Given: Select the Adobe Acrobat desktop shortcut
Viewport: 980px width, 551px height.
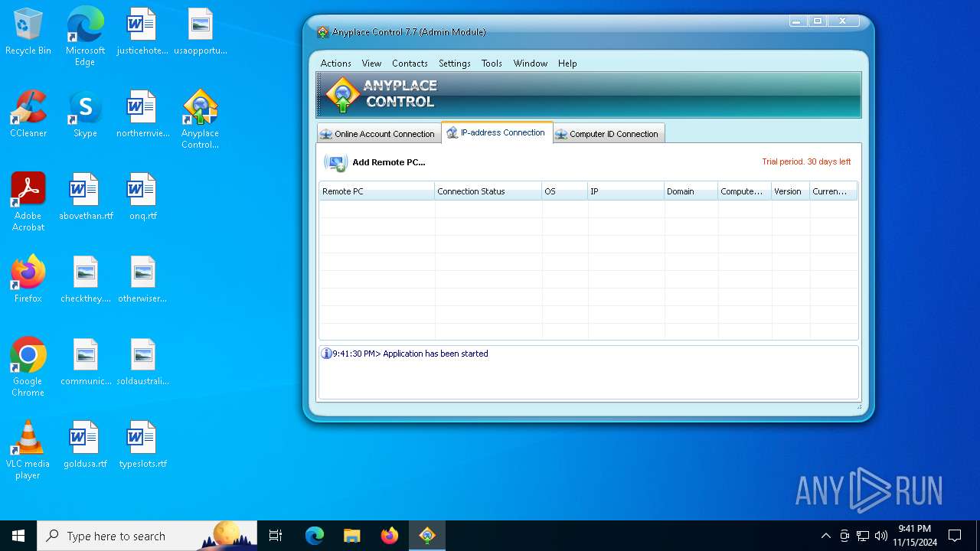Looking at the screenshot, I should click(28, 202).
